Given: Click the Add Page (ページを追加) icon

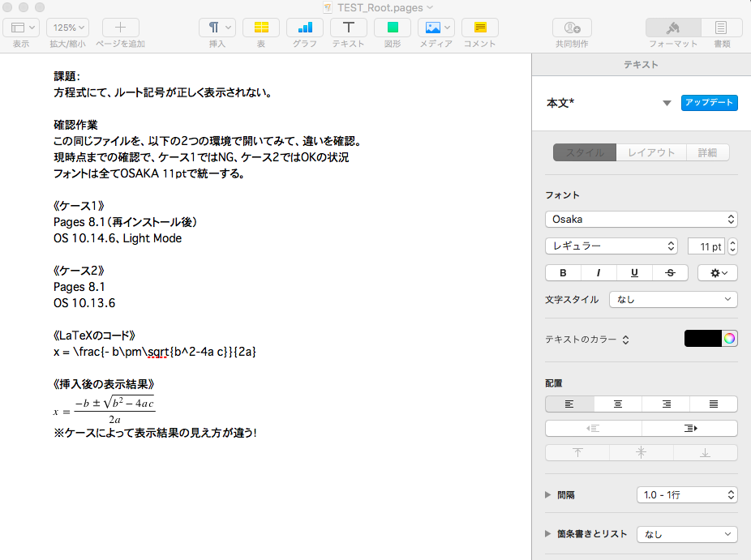Looking at the screenshot, I should click(120, 28).
